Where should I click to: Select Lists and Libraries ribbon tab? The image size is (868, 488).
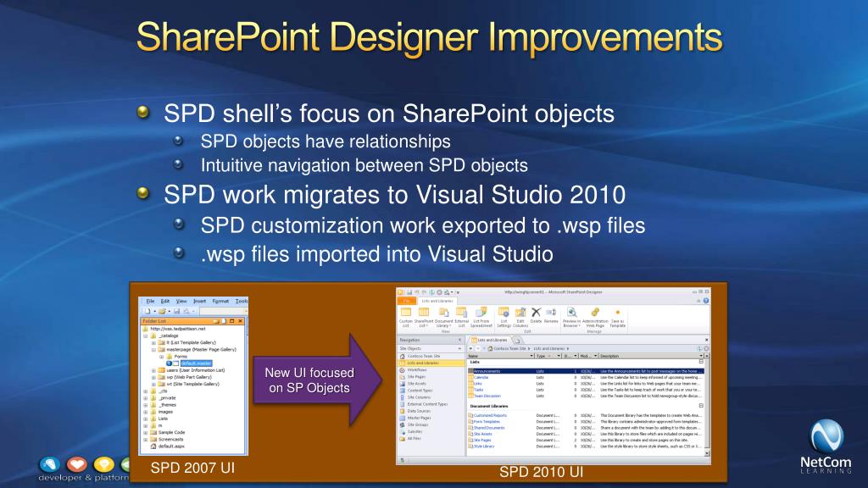click(x=437, y=301)
